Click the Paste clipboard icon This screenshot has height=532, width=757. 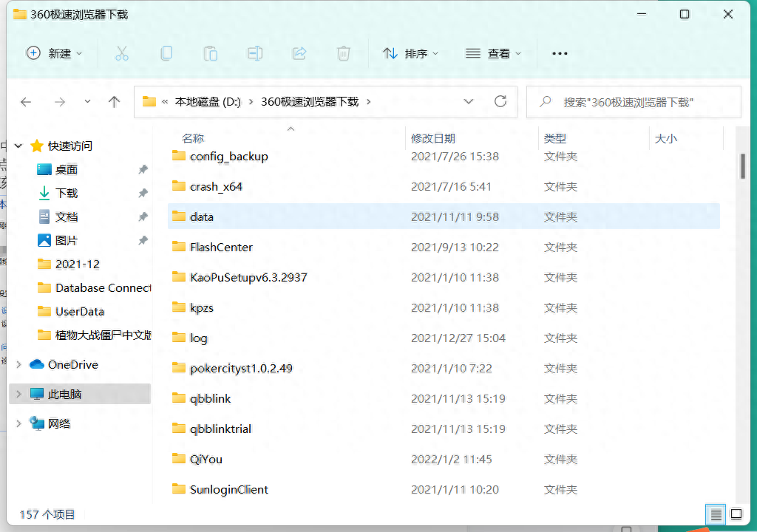point(211,53)
